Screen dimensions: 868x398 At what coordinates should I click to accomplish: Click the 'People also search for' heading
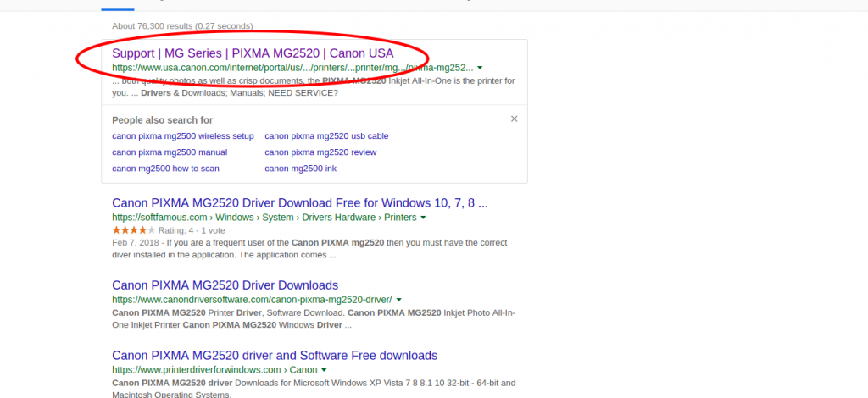point(162,120)
